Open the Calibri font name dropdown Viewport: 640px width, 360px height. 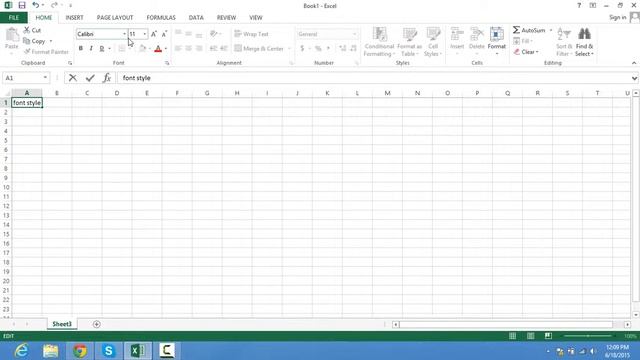click(124, 34)
